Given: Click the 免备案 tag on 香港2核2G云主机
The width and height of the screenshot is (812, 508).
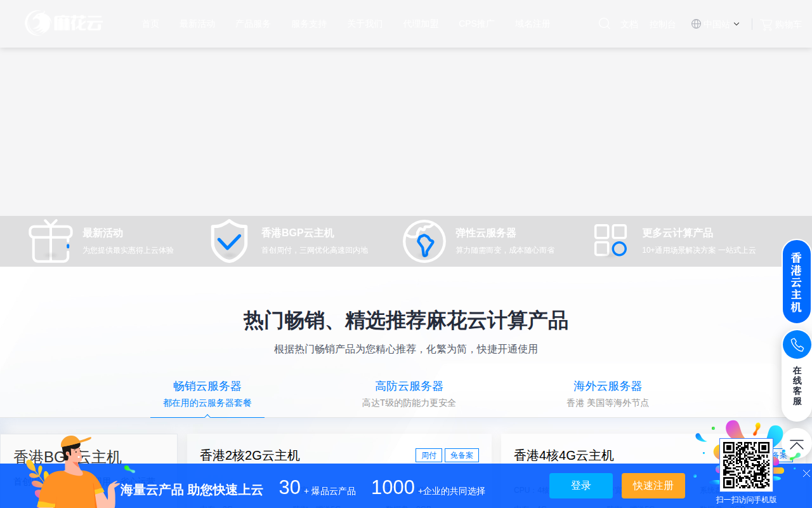Looking at the screenshot, I should [x=462, y=455].
